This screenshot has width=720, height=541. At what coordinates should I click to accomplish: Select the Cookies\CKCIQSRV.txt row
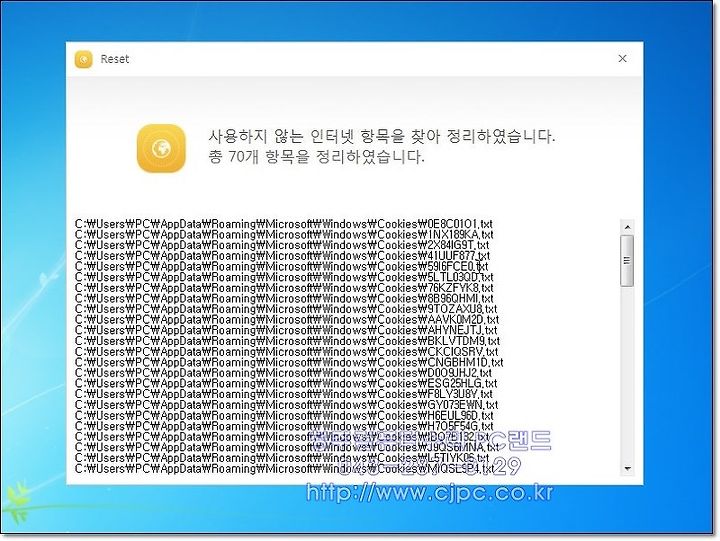coord(287,352)
